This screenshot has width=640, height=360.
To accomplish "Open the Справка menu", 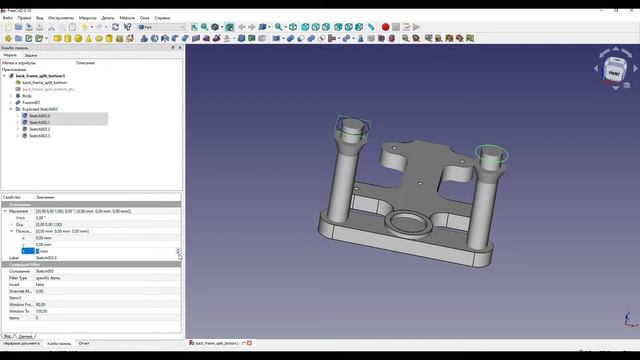I will [x=162, y=18].
